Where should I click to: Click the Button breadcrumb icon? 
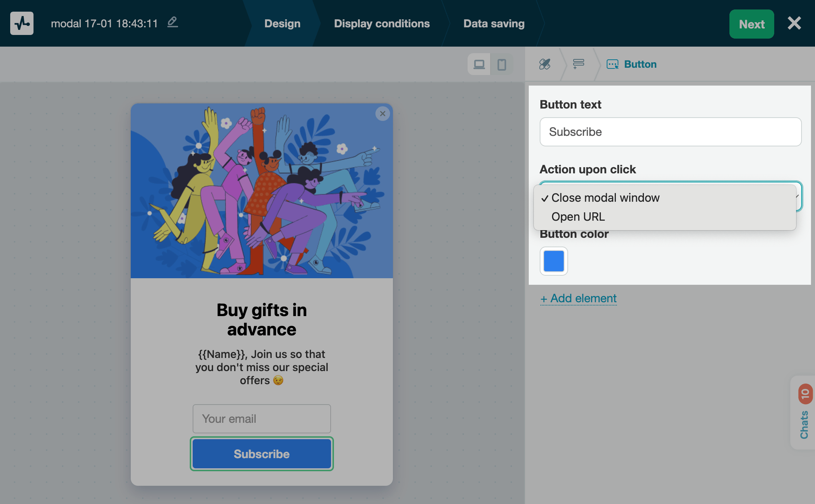tap(613, 64)
